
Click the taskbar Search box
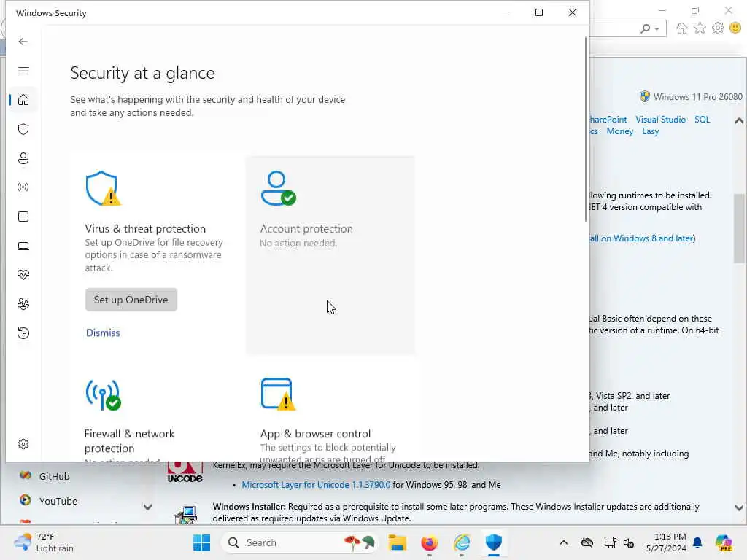point(300,542)
